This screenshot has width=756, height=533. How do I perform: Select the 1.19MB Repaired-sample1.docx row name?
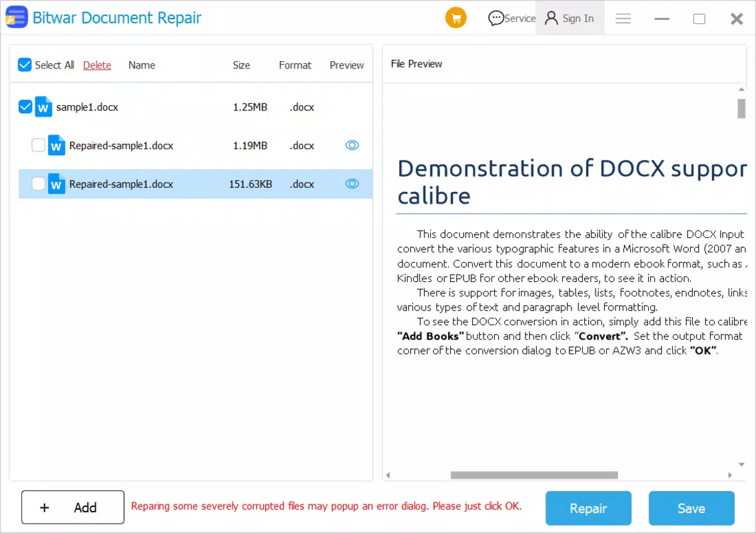point(121,146)
